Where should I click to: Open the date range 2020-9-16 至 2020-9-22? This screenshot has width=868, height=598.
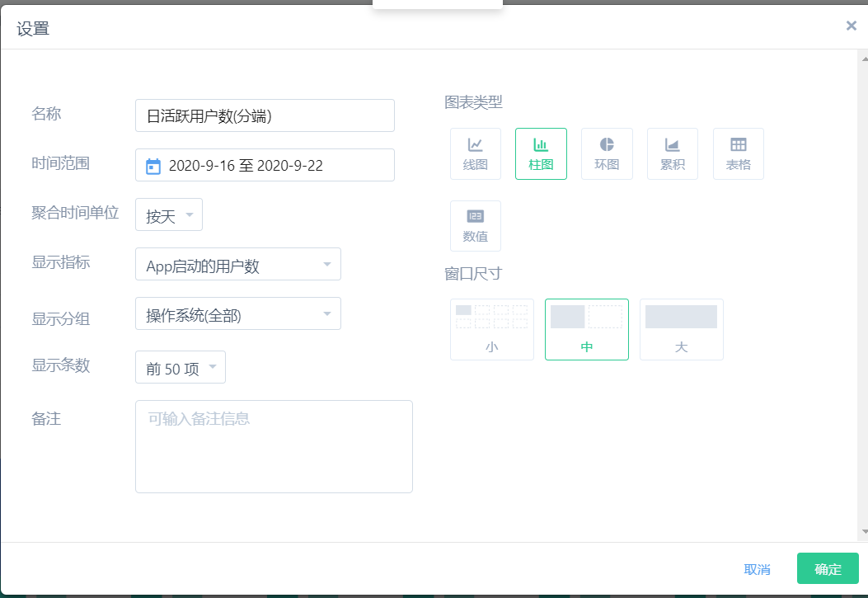(x=265, y=165)
